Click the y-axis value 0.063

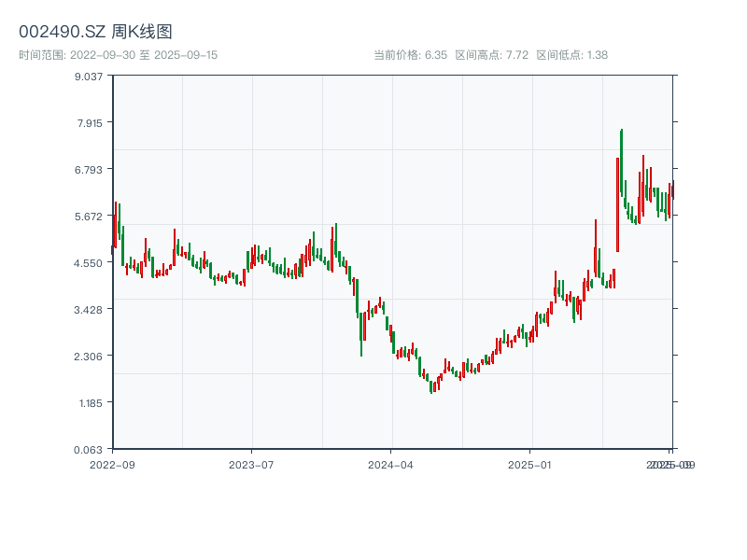tap(89, 450)
